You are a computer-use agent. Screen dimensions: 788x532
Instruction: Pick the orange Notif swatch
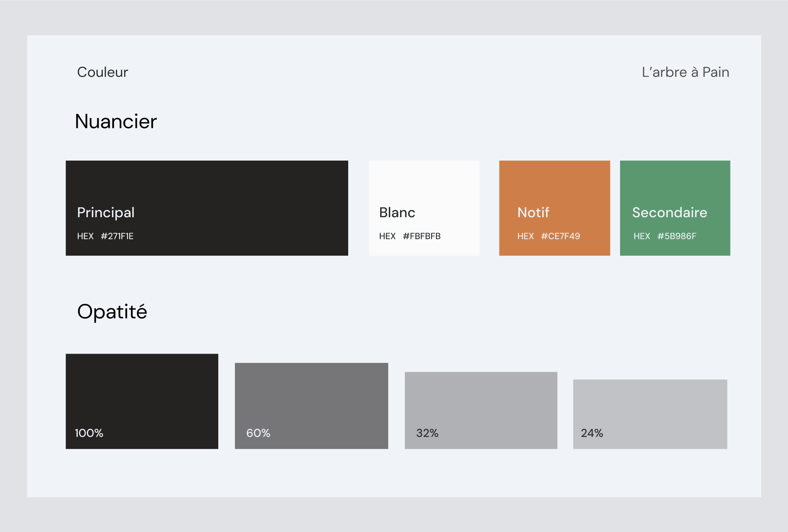pos(555,208)
